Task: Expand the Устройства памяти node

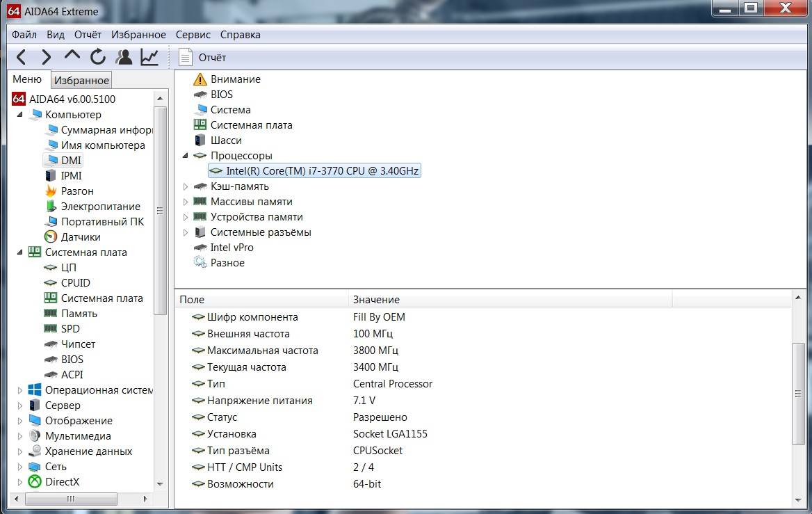Action: pyautogui.click(x=186, y=216)
